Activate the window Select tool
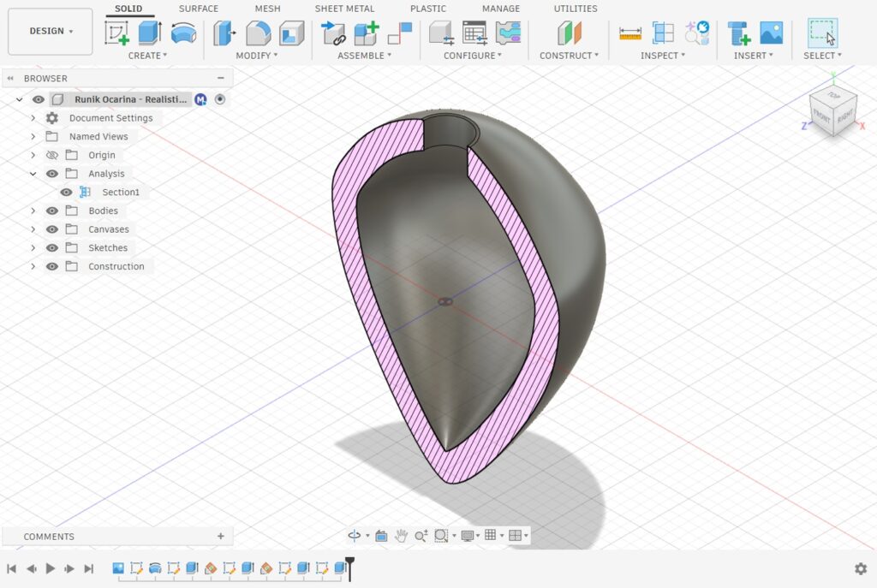877x588 pixels. click(822, 33)
